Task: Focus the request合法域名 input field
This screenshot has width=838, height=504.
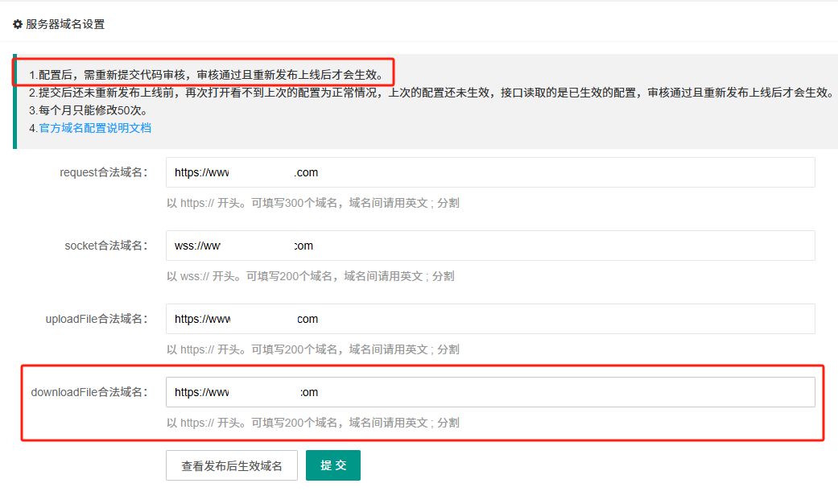Action: click(x=490, y=172)
